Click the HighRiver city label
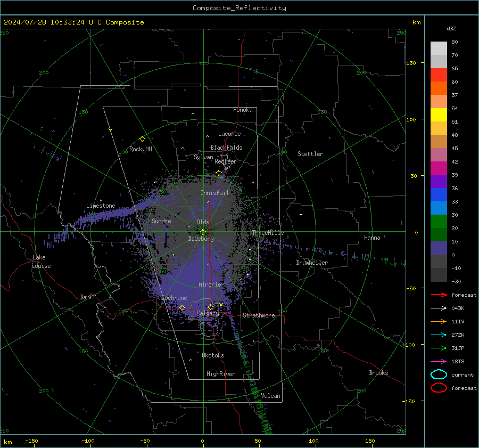Image resolution: width=479 pixels, height=448 pixels. 220,374
